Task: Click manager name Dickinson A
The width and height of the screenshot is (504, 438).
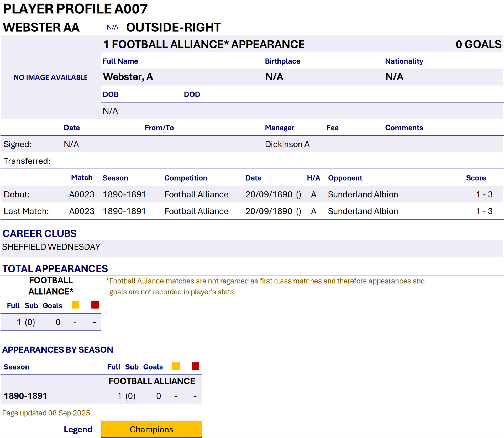Action: (x=287, y=144)
